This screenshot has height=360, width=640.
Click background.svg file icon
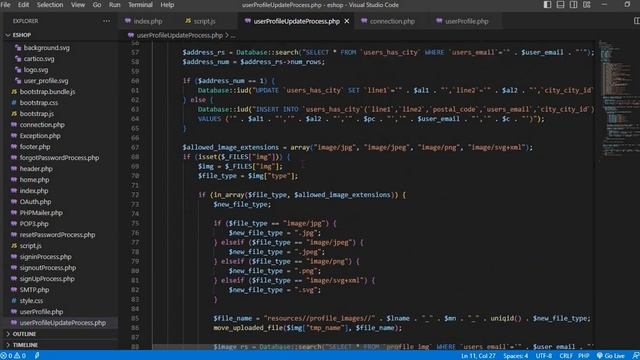(18, 48)
